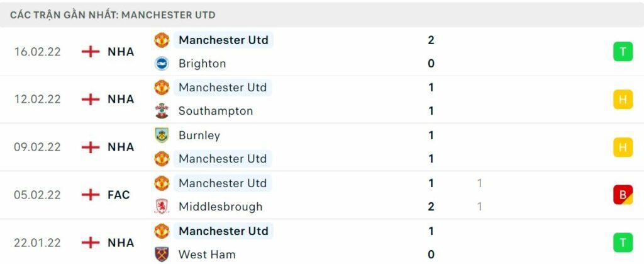Click red B badge for Middlesbrough match
The height and width of the screenshot is (264, 644).
click(x=623, y=195)
